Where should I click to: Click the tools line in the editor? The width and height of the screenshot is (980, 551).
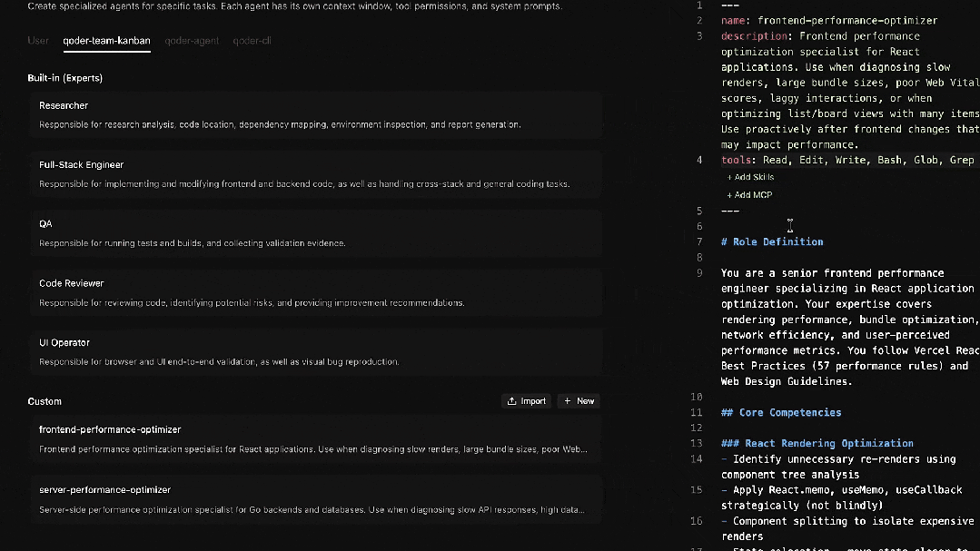tap(846, 161)
